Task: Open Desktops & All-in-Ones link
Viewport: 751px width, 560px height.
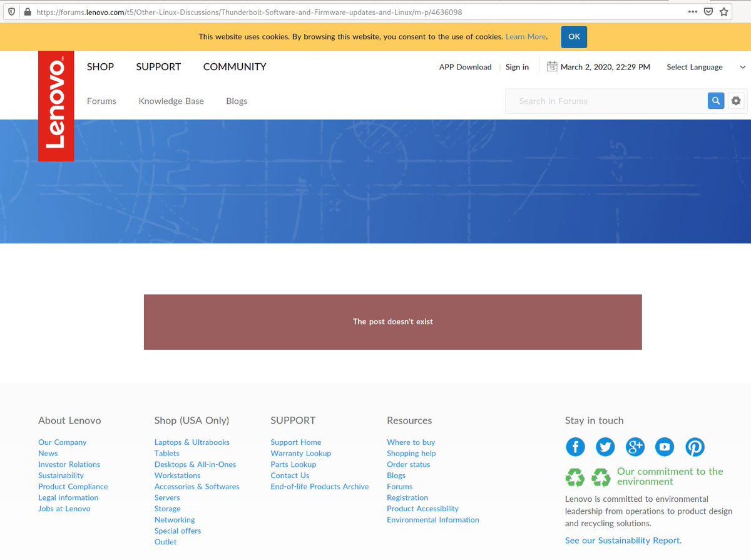Action: pyautogui.click(x=195, y=464)
